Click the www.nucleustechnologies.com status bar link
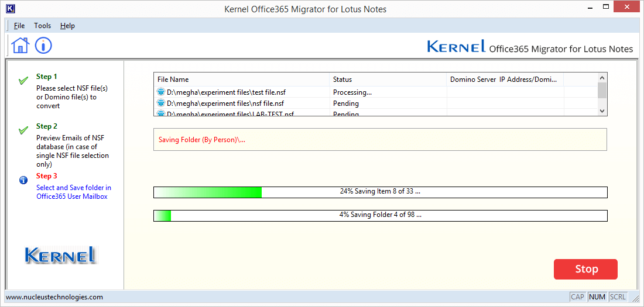The width and height of the screenshot is (644, 307). click(54, 296)
